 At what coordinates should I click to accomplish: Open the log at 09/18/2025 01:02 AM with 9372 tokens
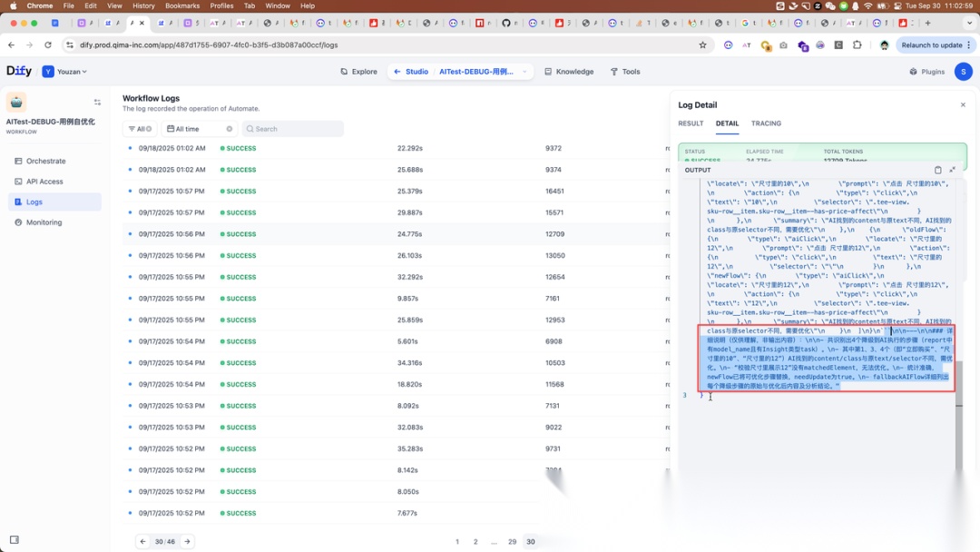coord(397,148)
